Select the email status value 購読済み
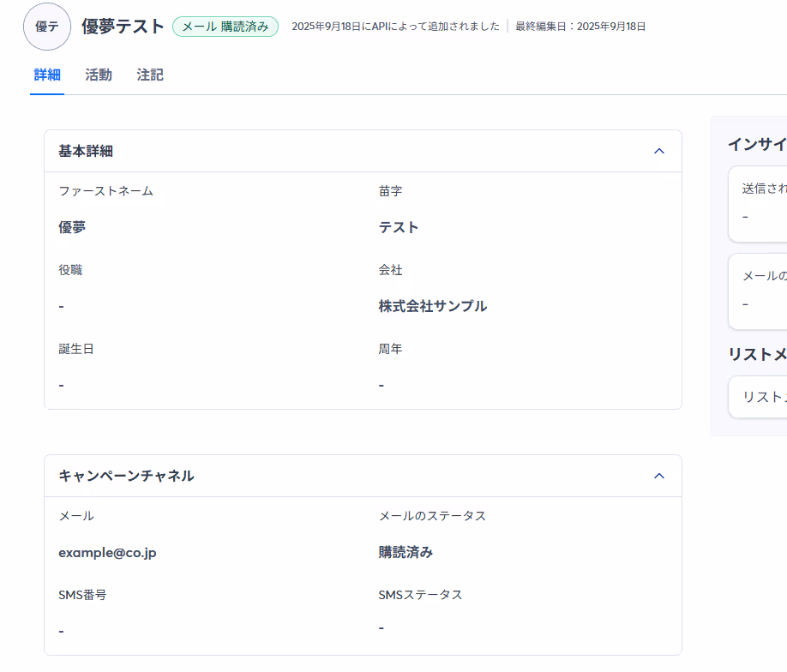Image resolution: width=787 pixels, height=672 pixels. coord(406,552)
